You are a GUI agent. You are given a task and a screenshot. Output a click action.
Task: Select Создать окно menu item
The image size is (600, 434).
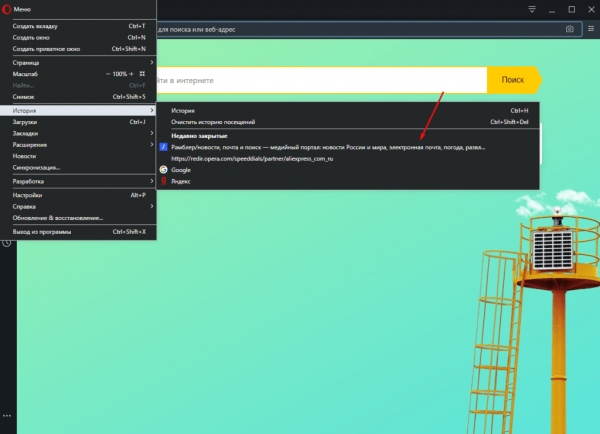tap(78, 38)
